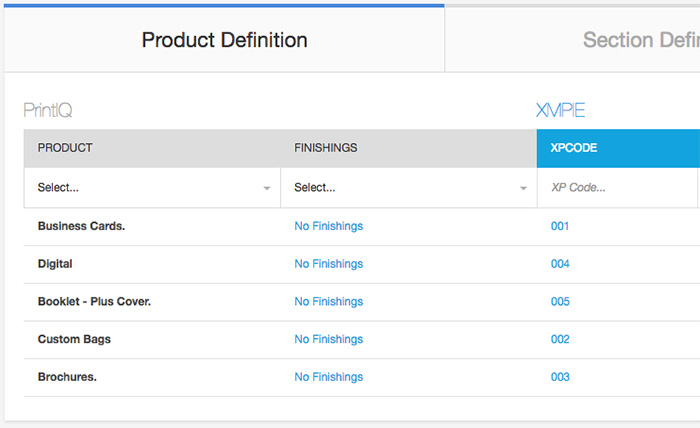Click XP code 002 link

[x=560, y=340]
